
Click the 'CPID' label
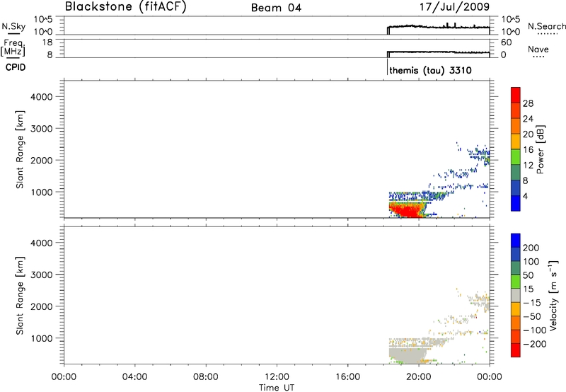pos(16,67)
